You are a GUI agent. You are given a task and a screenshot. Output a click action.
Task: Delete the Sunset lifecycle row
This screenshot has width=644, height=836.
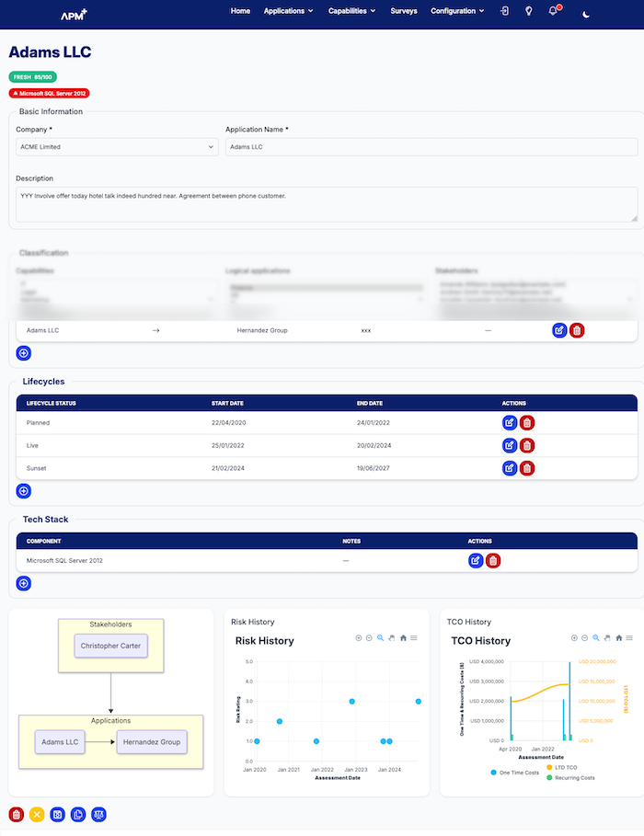click(x=527, y=468)
